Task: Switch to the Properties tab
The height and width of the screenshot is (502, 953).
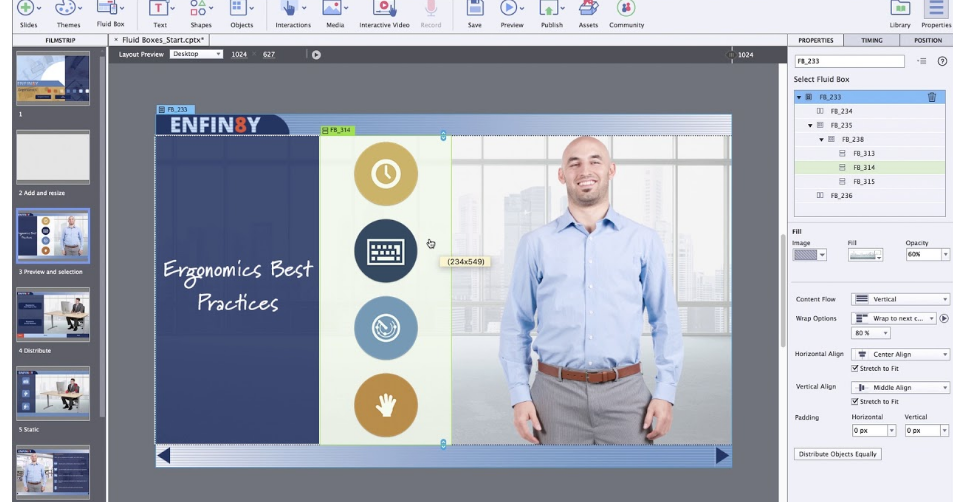Action: tap(816, 40)
